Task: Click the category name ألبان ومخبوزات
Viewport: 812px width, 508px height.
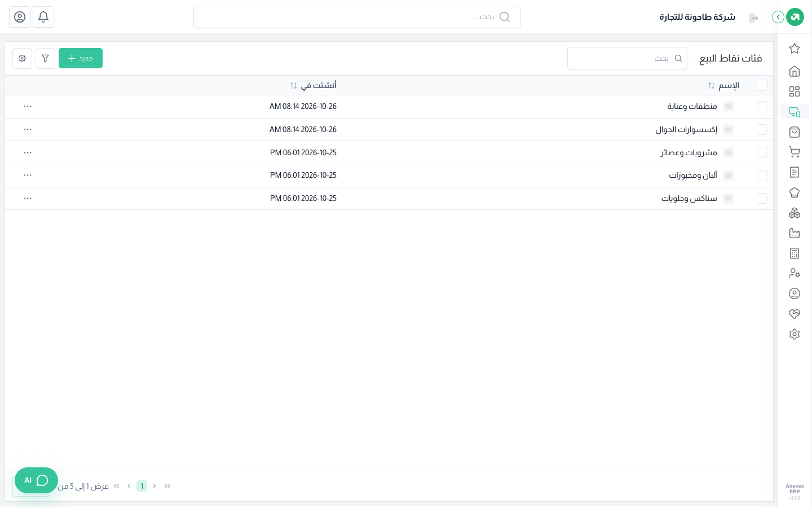Action: (x=693, y=176)
